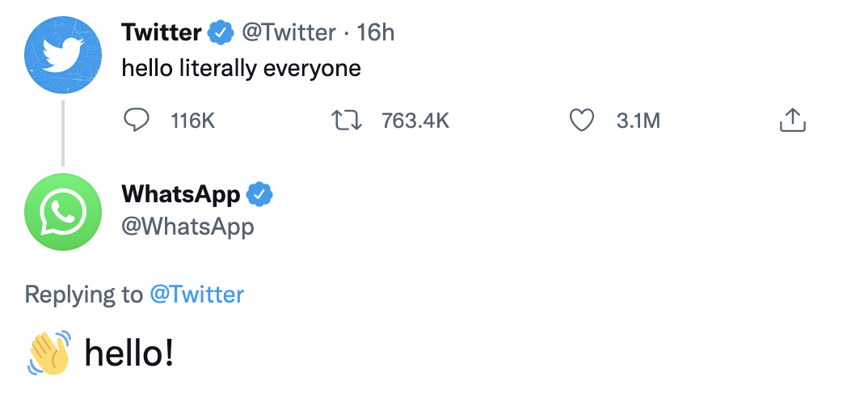Click the retweet arrows icon
The height and width of the screenshot is (398, 868).
[x=348, y=121]
